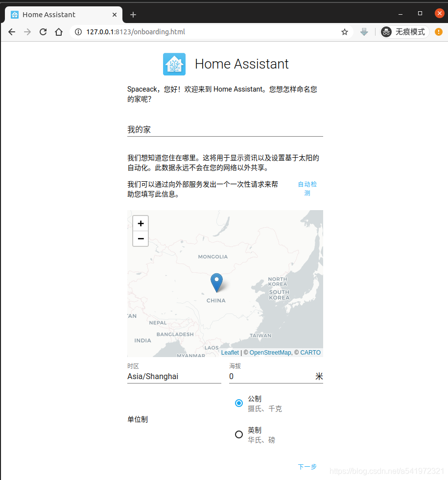Close the Home Assistant tab
Image resolution: width=448 pixels, height=480 pixels.
point(115,15)
